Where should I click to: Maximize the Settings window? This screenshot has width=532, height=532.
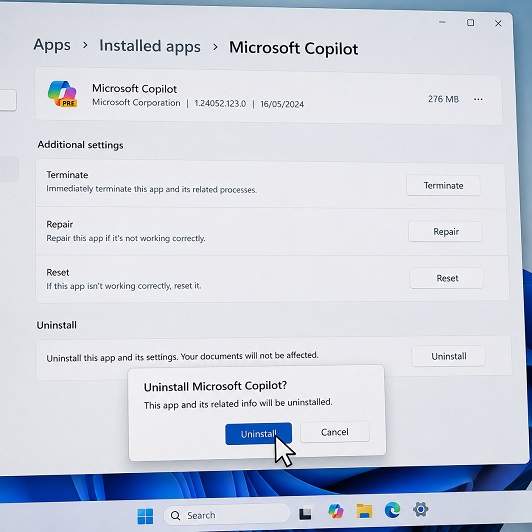(470, 23)
